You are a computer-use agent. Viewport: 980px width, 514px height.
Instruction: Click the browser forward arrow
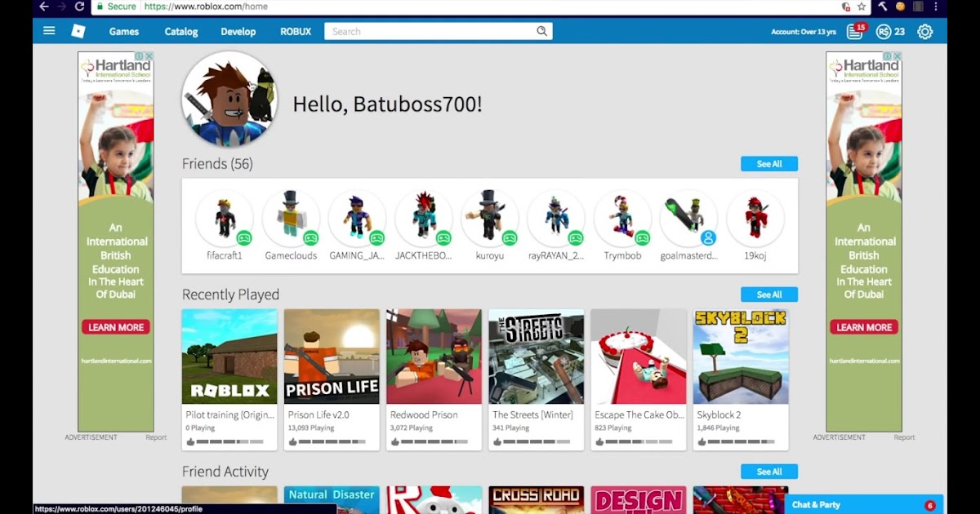pos(61,7)
